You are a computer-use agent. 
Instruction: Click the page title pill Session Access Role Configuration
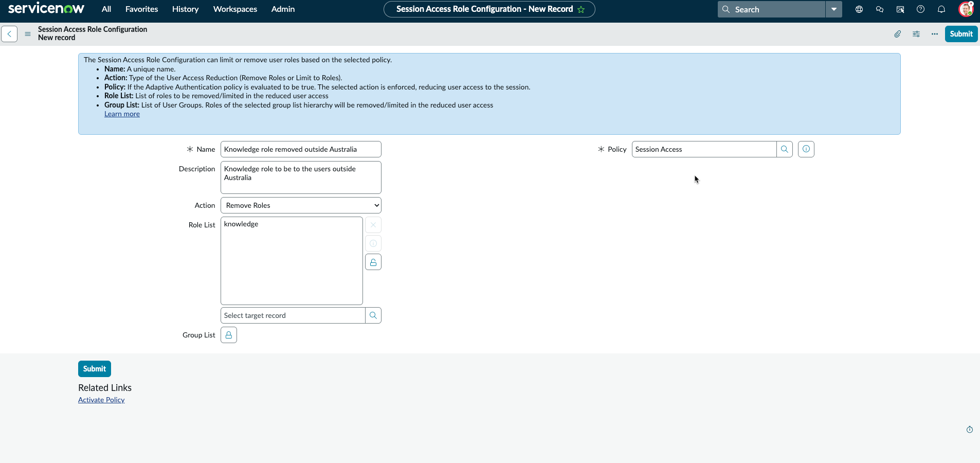point(489,9)
